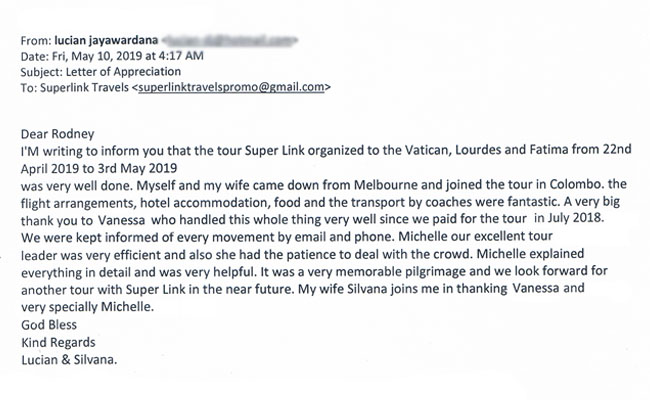Select sender name lucian jayawardana

point(106,40)
